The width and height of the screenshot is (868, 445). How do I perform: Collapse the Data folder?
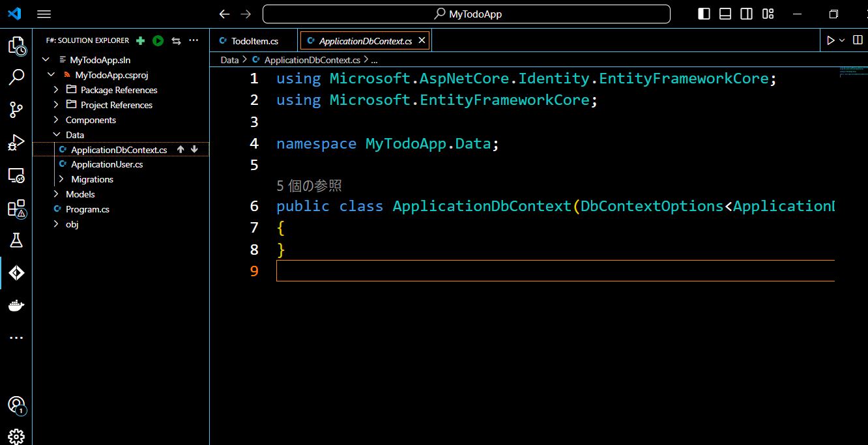[56, 134]
